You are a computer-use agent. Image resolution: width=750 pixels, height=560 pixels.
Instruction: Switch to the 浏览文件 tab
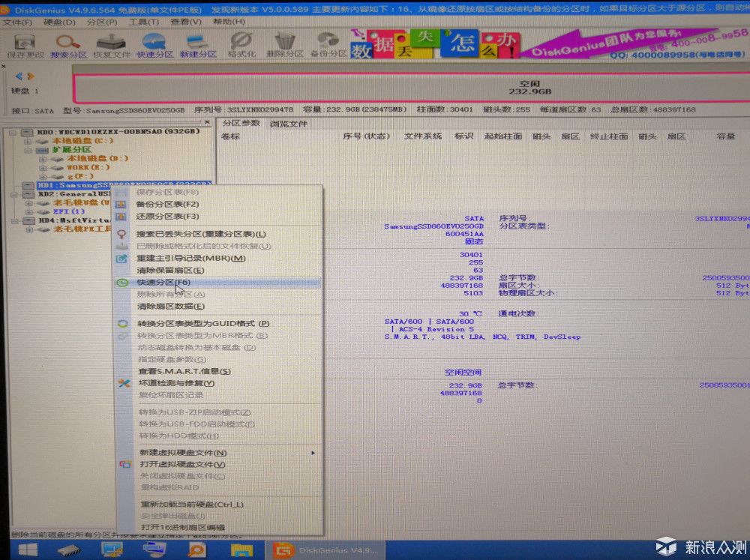[289, 124]
